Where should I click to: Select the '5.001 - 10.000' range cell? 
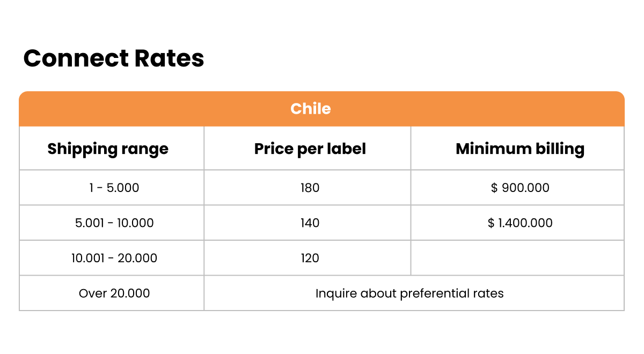(x=114, y=223)
